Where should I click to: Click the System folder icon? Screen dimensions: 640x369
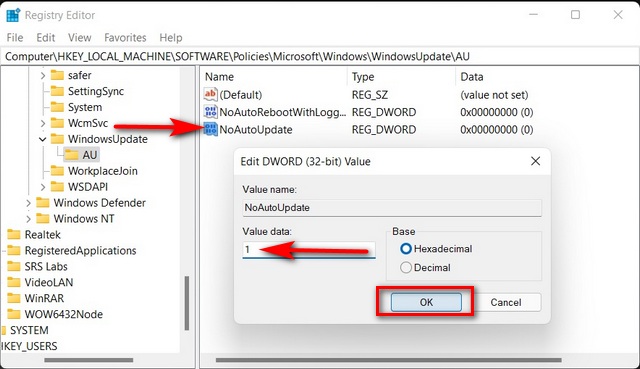tap(57, 107)
